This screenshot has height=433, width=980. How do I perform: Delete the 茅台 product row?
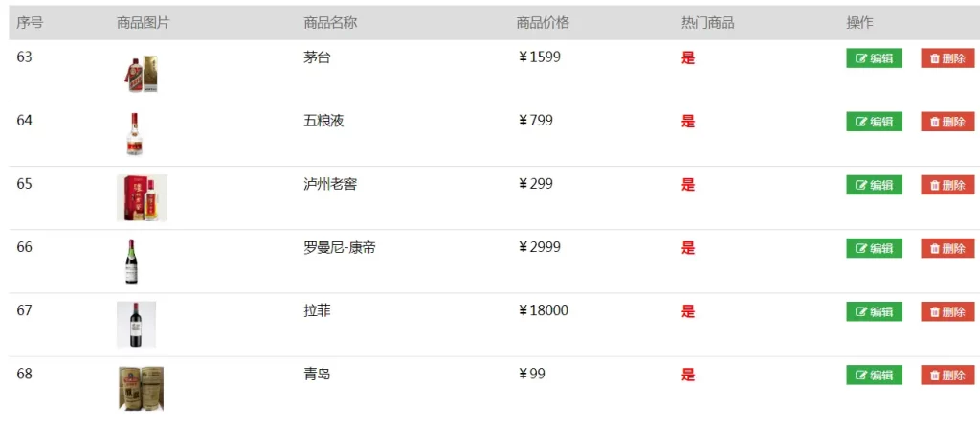point(947,58)
